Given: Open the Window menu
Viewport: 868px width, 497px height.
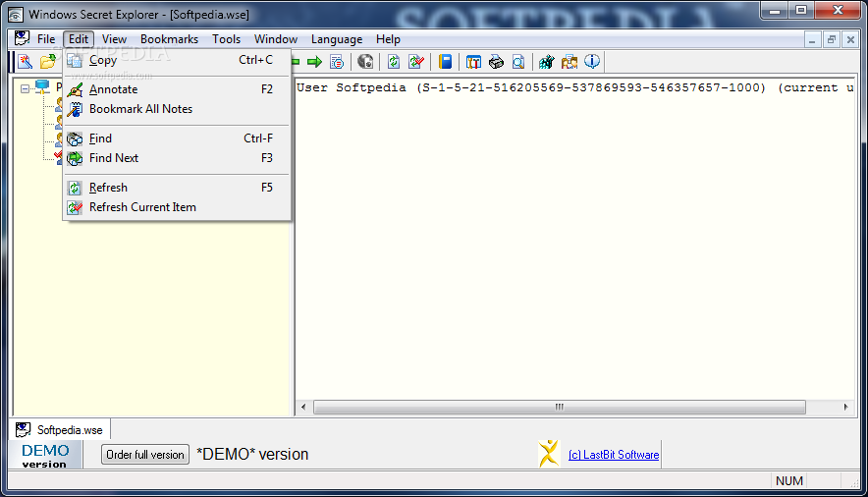Looking at the screenshot, I should (276, 39).
